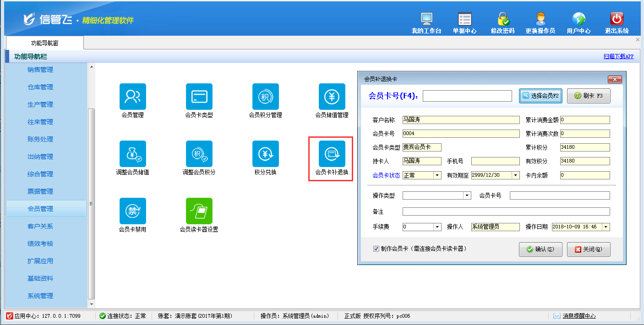The image size is (644, 325).
Task: Click the 会员卡号(F4) input field
Action: pos(467,96)
